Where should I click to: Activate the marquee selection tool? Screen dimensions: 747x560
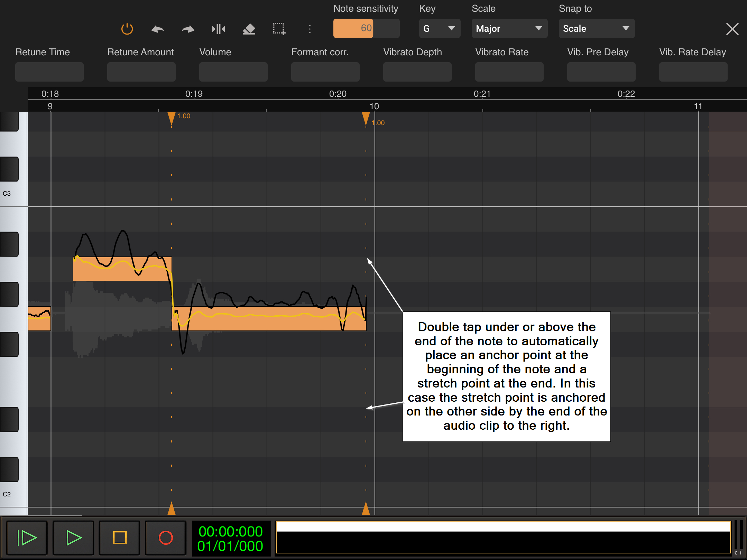(279, 29)
